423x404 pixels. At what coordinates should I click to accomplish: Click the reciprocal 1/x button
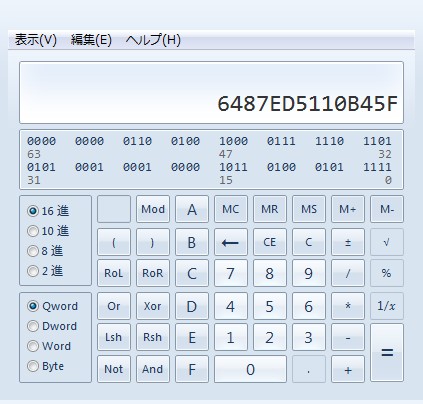[387, 306]
